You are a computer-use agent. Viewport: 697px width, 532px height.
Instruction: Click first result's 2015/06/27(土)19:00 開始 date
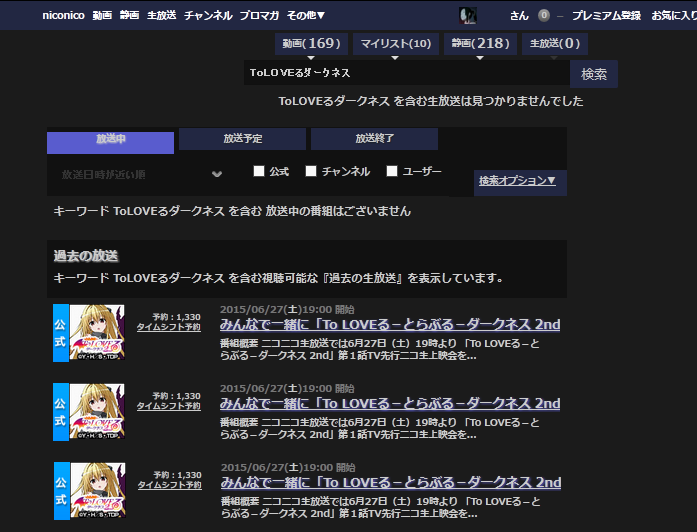point(287,309)
